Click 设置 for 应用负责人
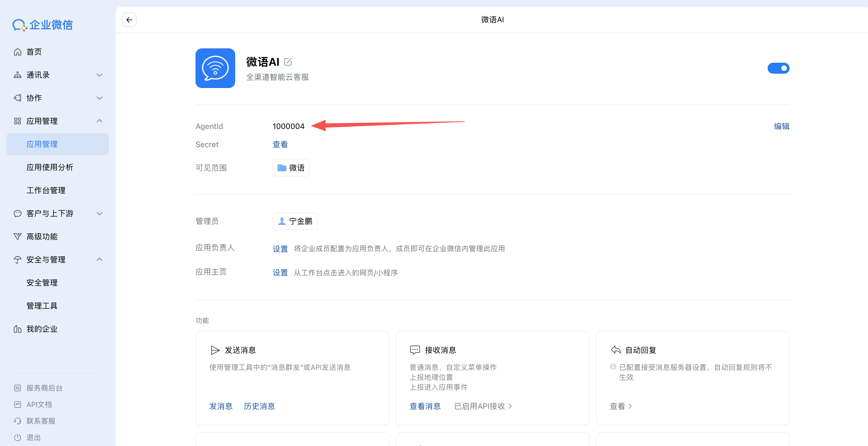 click(x=280, y=249)
